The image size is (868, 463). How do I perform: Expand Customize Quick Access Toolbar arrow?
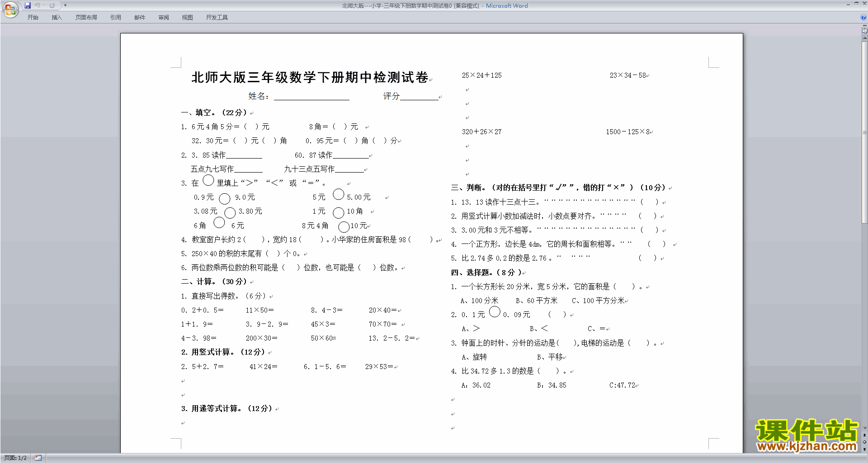point(65,5)
